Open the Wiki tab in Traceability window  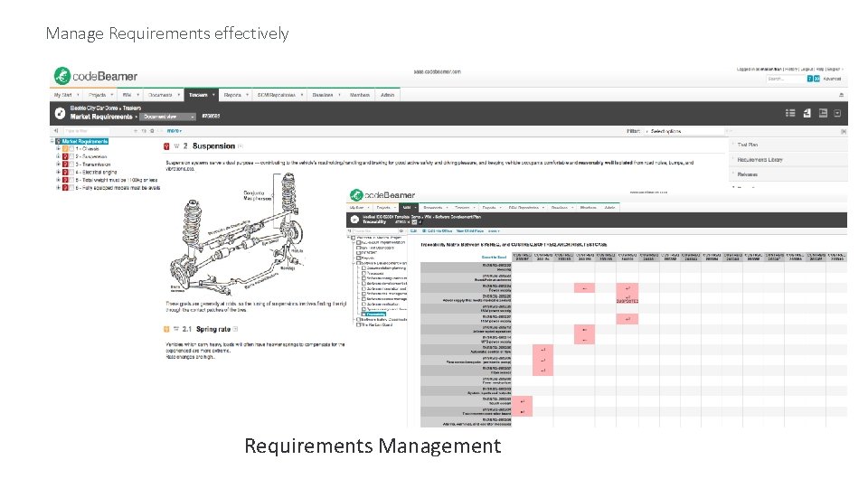409,208
